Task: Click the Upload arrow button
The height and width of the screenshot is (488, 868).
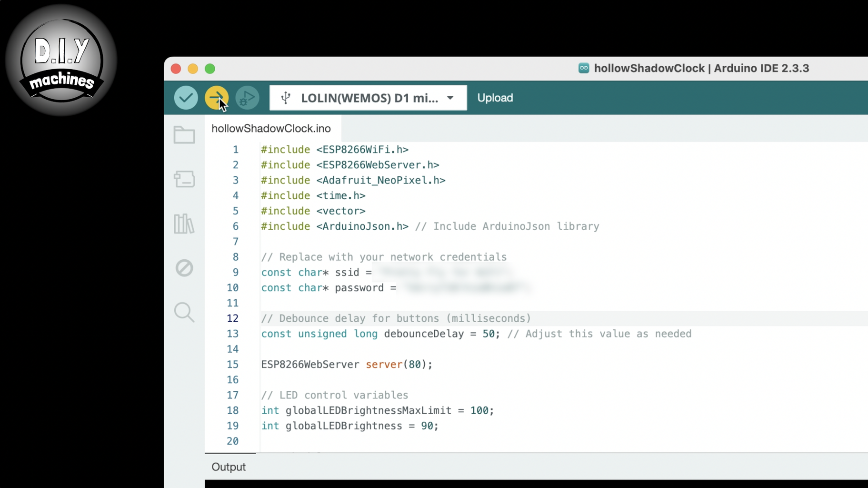Action: point(217,98)
